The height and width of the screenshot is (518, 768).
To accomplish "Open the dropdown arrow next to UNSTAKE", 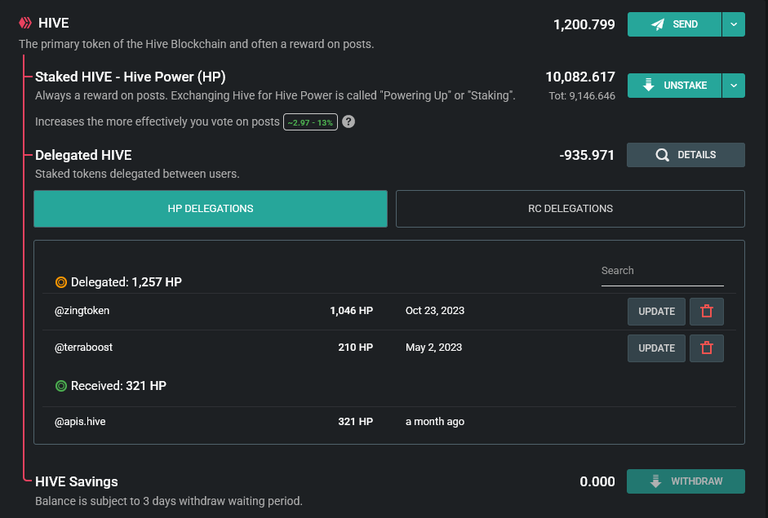I will (733, 86).
